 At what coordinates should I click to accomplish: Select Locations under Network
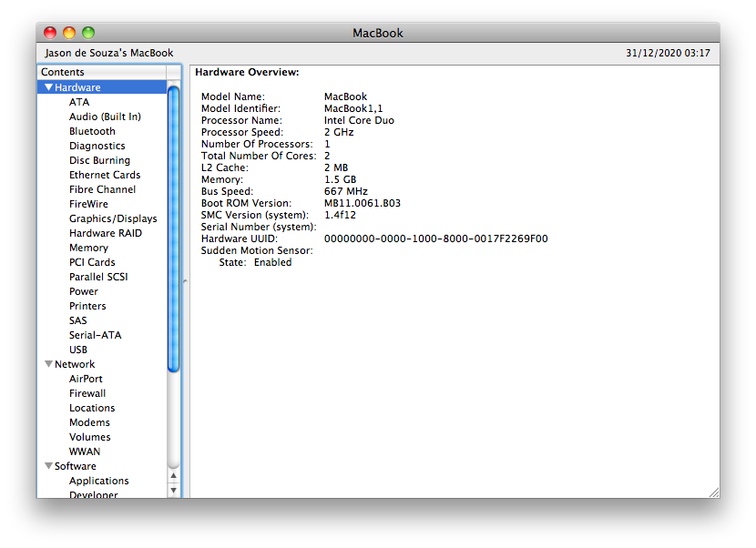[x=92, y=408]
